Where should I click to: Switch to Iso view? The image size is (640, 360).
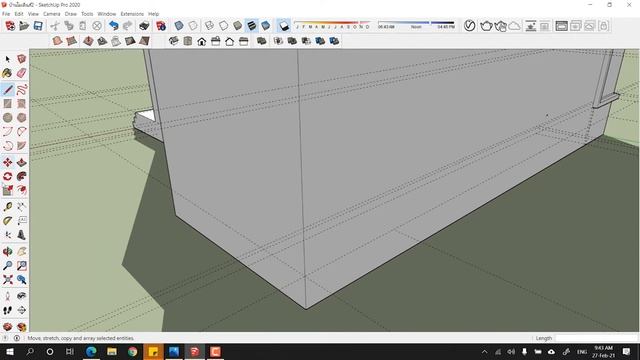(174, 41)
